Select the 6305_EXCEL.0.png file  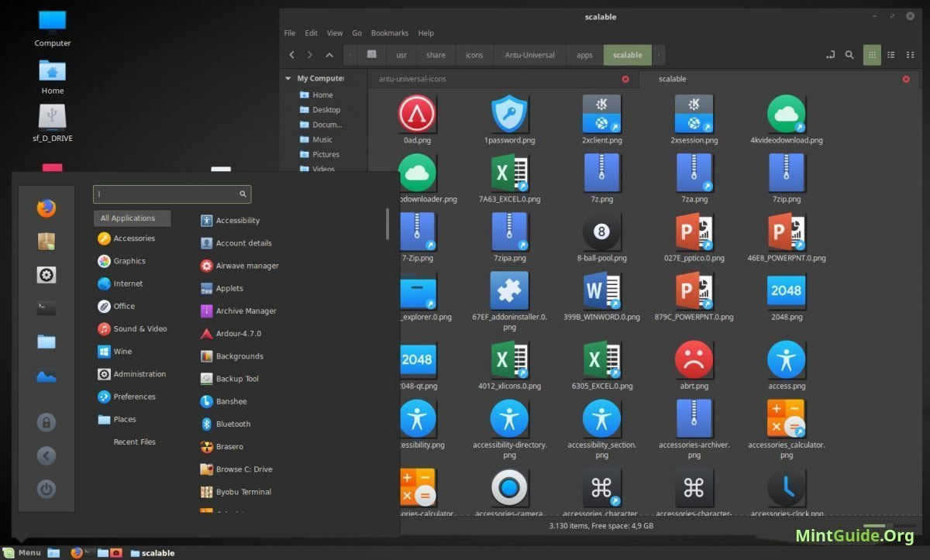[x=601, y=360]
